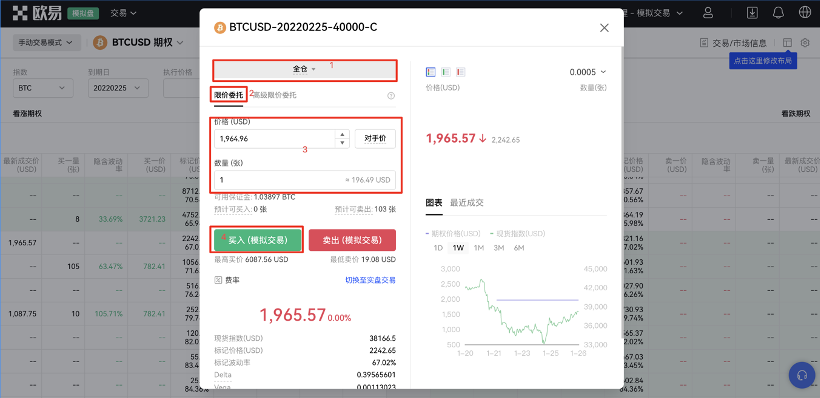This screenshot has height=398, width=820.
Task: Click the 63.47% implied volatility cell
Action: [110, 266]
